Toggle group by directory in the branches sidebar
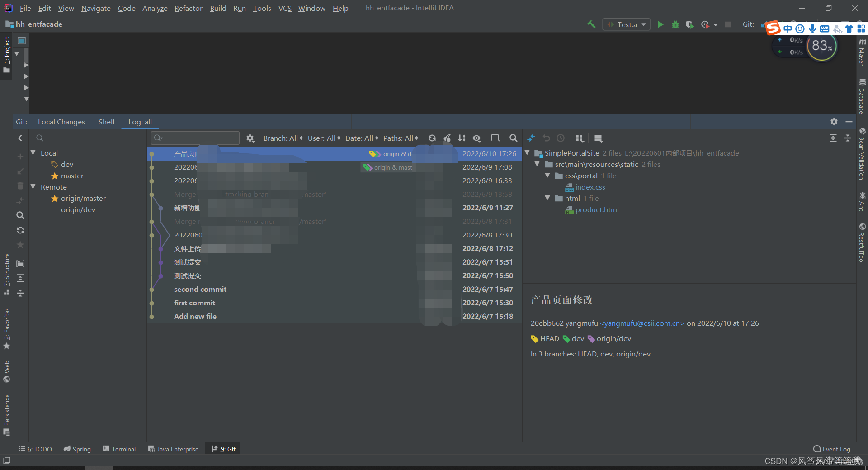The height and width of the screenshot is (470, 868). pos(20,263)
